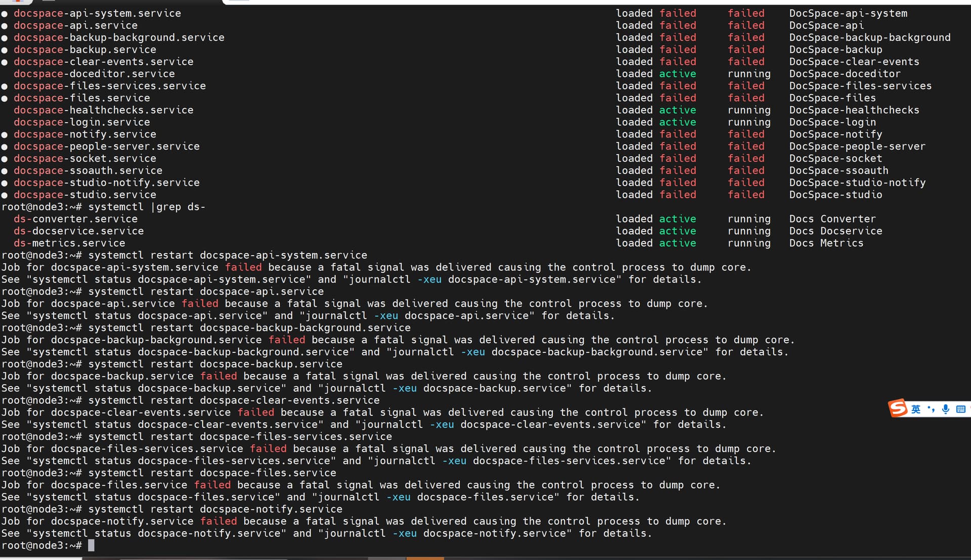This screenshot has width=971, height=560.
Task: Click the docspace-doceditor.service unit name
Action: [x=94, y=74]
